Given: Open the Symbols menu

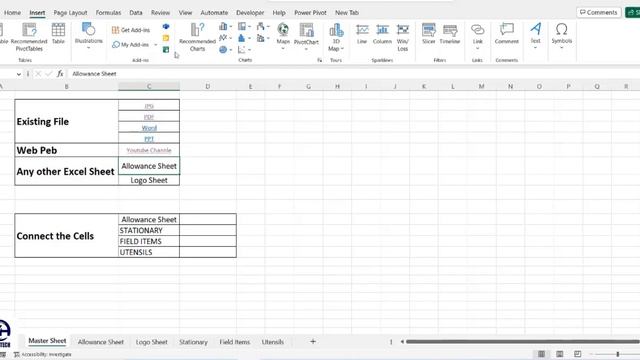Looking at the screenshot, I should tap(562, 36).
